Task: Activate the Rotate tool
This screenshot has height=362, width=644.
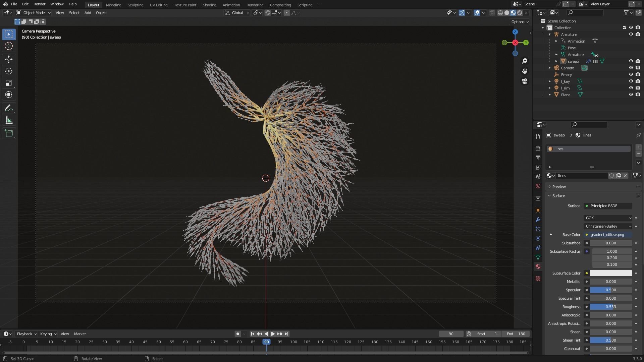Action: tap(9, 71)
